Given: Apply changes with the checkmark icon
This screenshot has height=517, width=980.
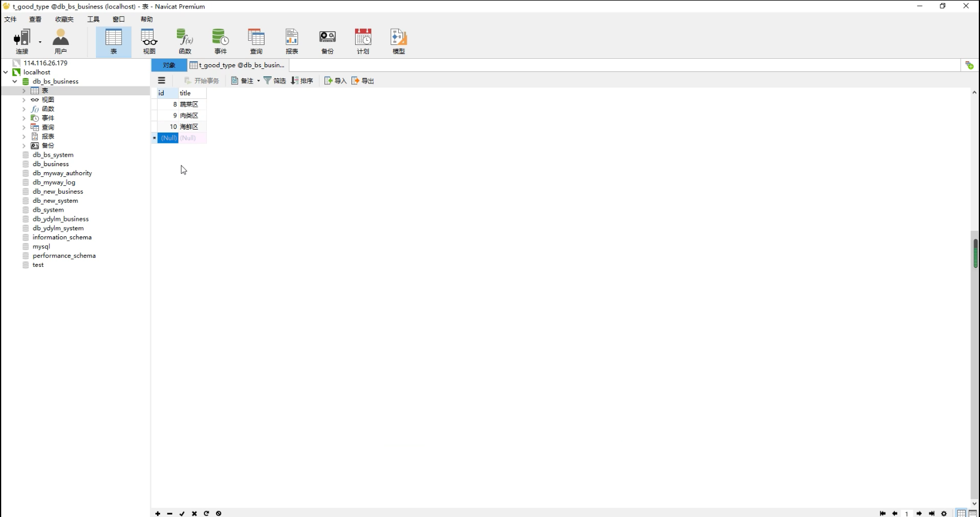Looking at the screenshot, I should coord(182,513).
